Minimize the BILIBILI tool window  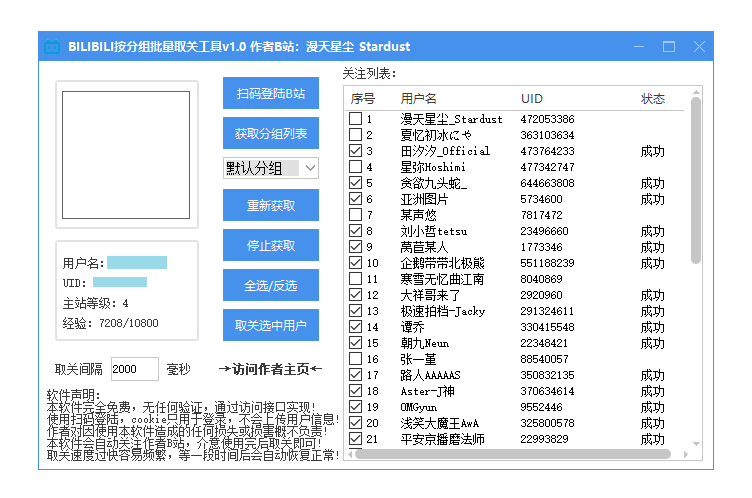tap(639, 47)
